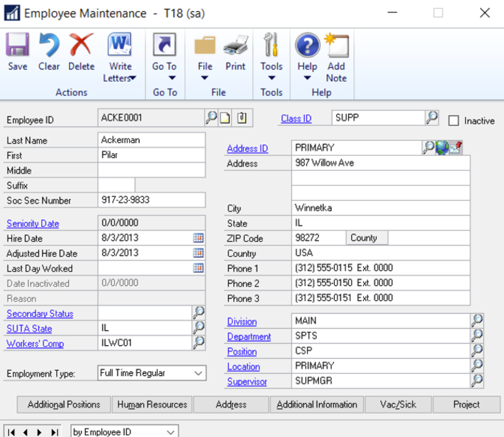Click the mail pin icon beside Address ID
Viewport: 504px width, 437px height.
456,147
